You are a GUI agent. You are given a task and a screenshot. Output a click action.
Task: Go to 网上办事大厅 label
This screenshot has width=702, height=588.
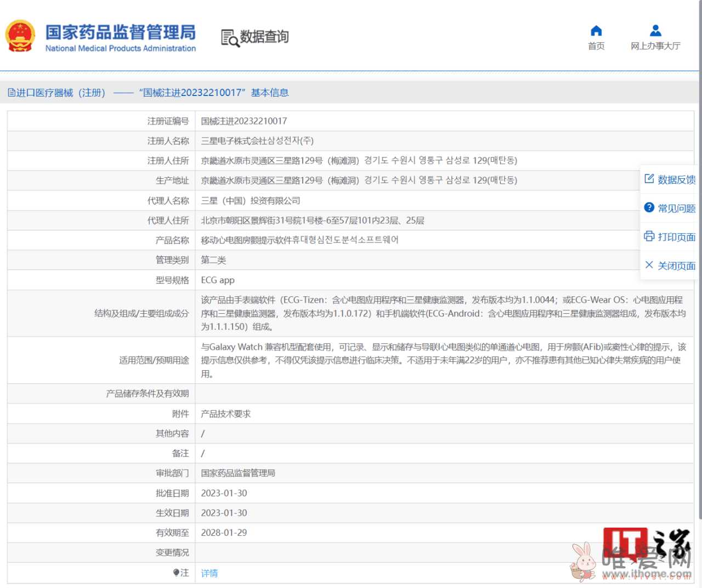point(655,46)
